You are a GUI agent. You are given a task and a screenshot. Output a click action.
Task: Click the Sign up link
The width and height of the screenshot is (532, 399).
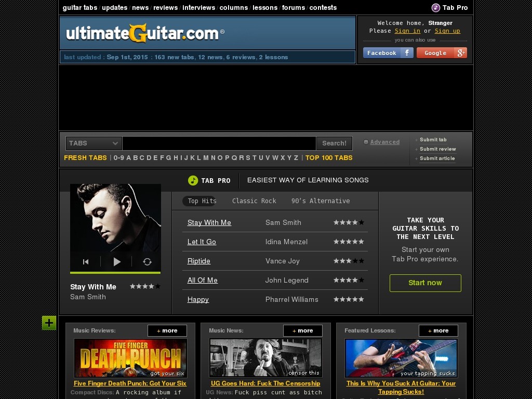447,31
